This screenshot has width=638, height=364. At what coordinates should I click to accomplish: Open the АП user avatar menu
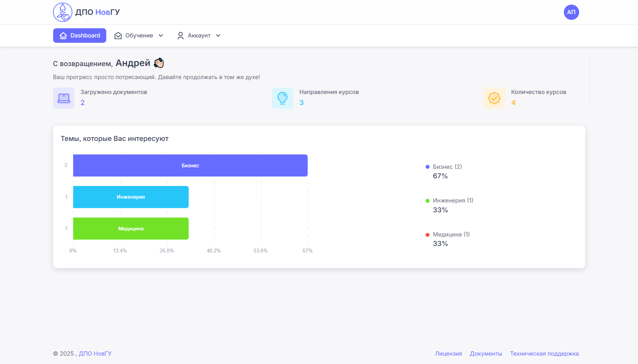click(571, 12)
